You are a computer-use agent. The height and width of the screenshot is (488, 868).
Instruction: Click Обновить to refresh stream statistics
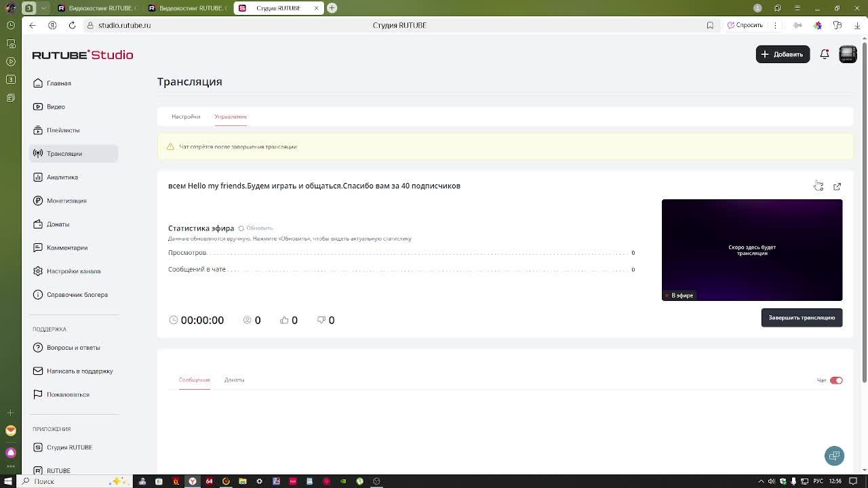(255, 228)
